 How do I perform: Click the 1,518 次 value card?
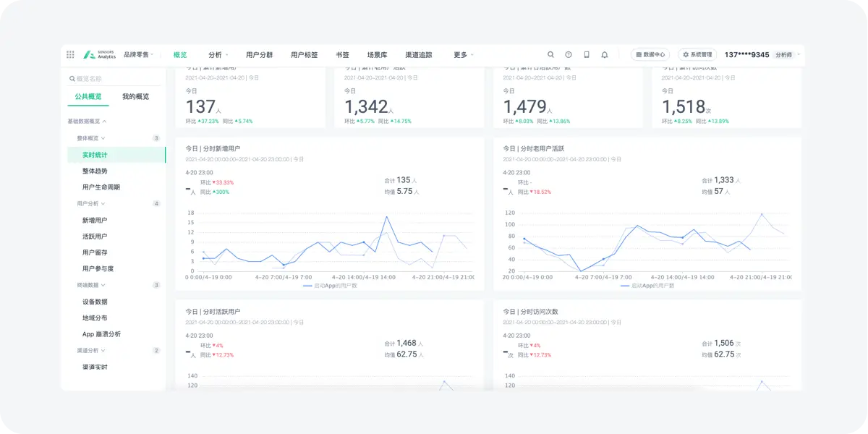coord(686,107)
